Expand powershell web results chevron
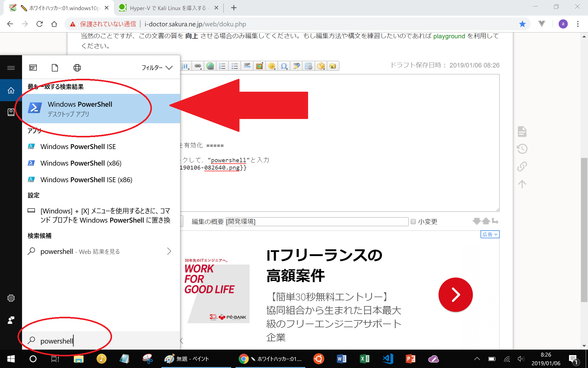Image resolution: width=588 pixels, height=368 pixels. pyautogui.click(x=169, y=251)
